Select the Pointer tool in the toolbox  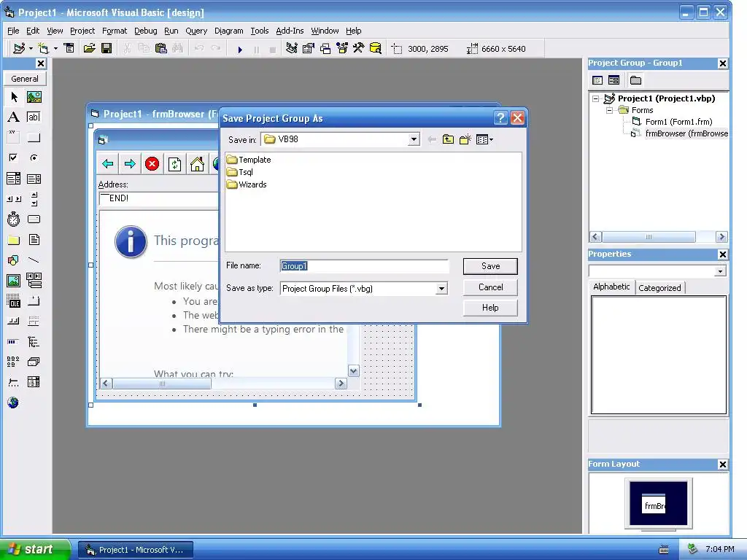click(x=14, y=97)
